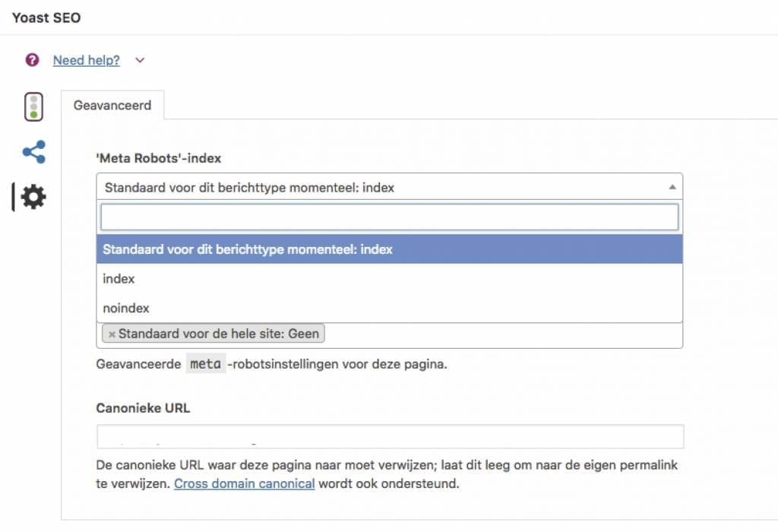Click the Meta Robots index dropdown arrow
The height and width of the screenshot is (532, 778).
click(x=672, y=187)
